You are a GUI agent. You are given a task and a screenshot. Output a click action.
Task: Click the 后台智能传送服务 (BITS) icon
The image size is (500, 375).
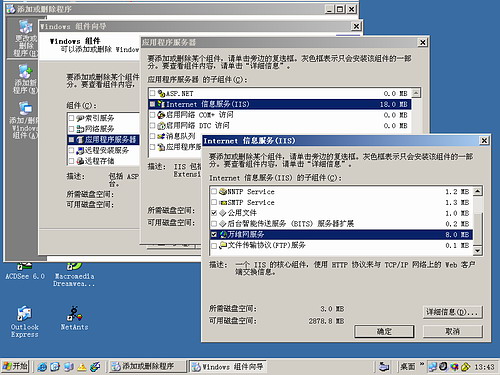[223, 224]
